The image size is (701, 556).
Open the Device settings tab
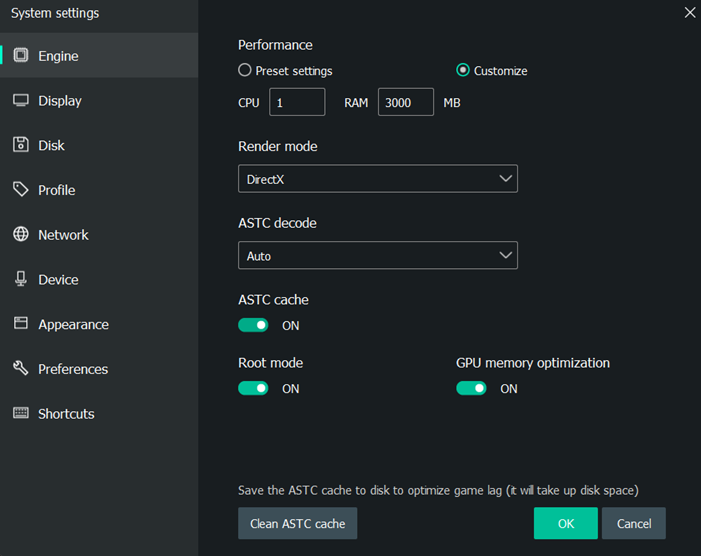coord(99,279)
